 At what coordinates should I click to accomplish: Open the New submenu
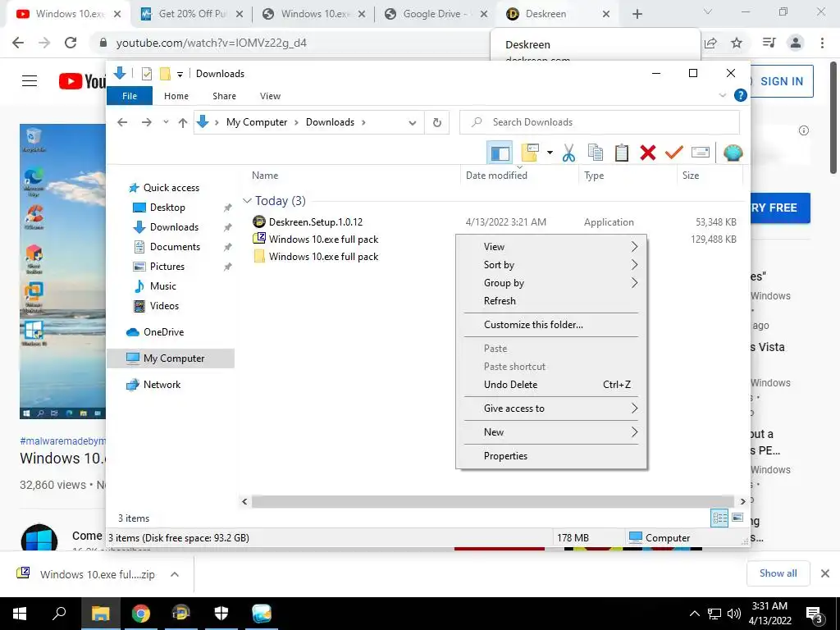[x=551, y=431]
